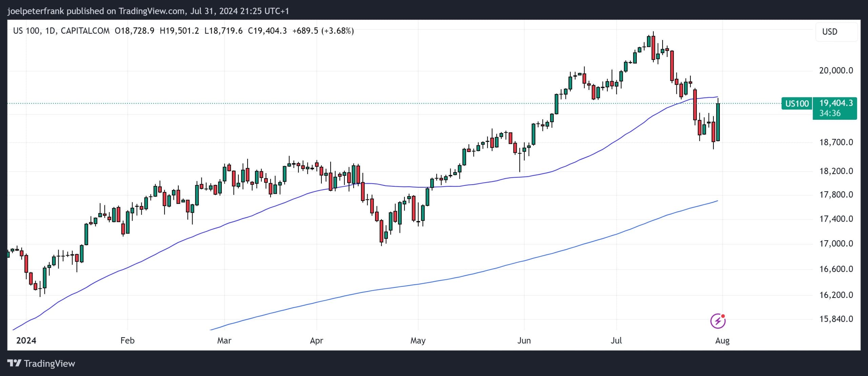Click the close value C19,404.3

point(267,31)
